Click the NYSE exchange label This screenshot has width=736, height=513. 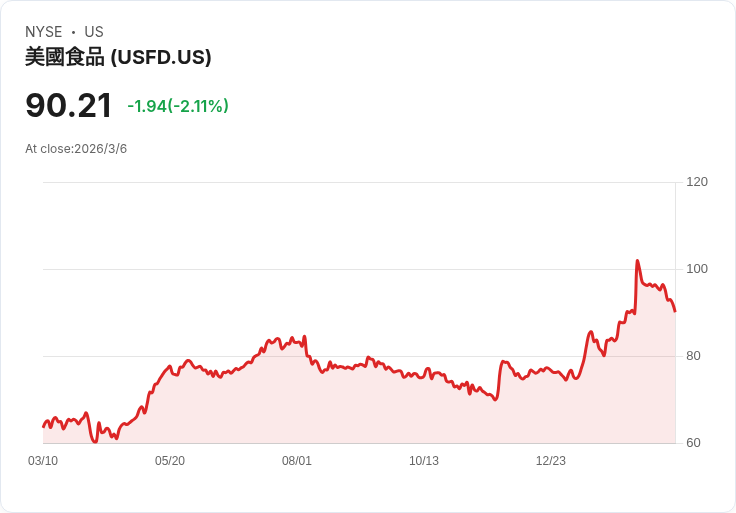click(x=43, y=32)
